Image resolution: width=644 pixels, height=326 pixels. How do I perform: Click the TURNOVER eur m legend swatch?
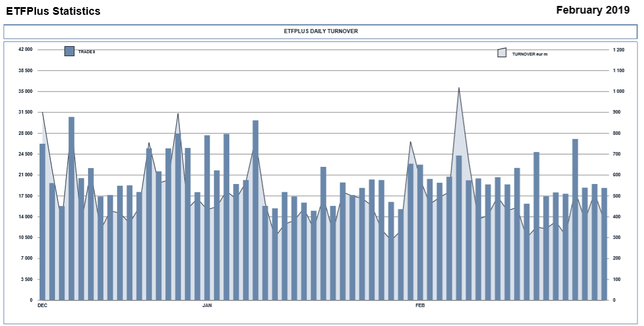click(502, 52)
